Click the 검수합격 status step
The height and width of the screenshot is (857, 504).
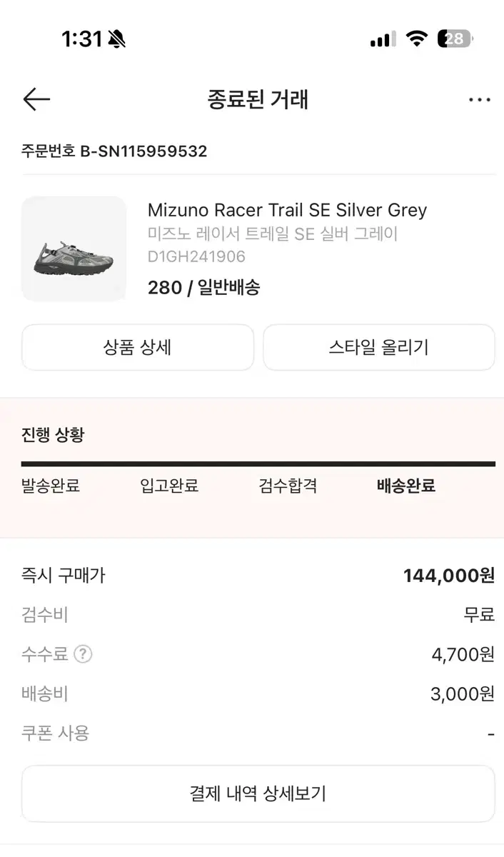pos(287,486)
